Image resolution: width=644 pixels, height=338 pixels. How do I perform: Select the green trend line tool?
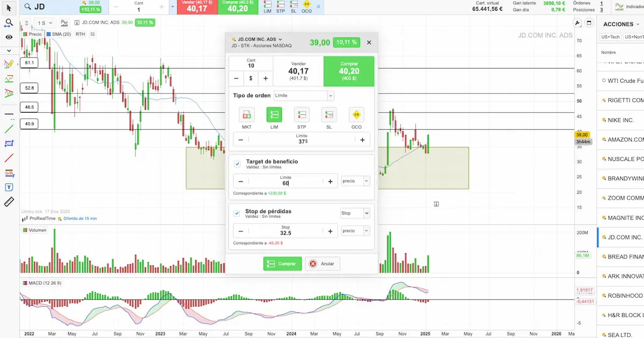[9, 129]
